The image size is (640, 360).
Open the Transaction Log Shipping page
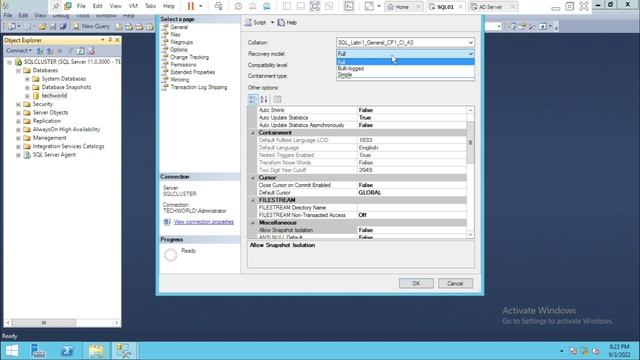click(198, 87)
